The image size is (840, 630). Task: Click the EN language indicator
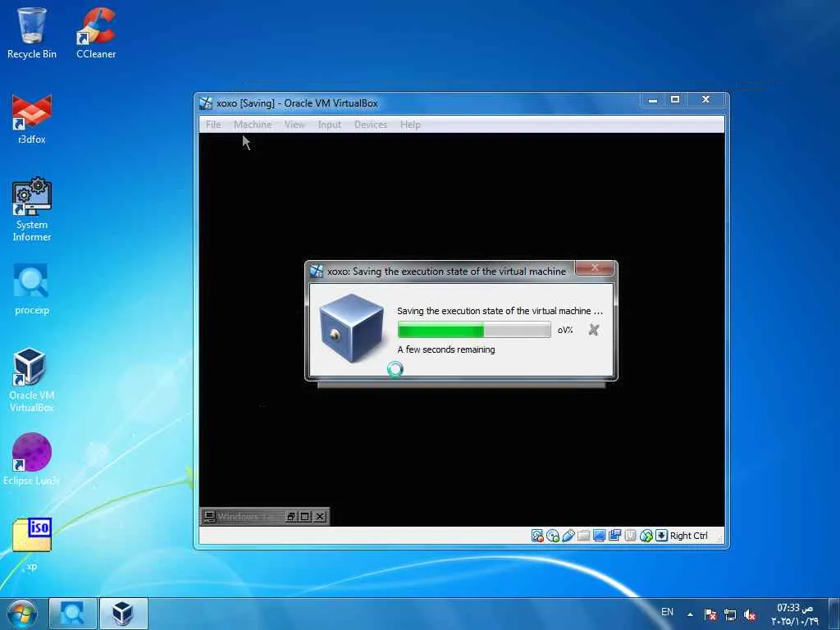point(667,612)
